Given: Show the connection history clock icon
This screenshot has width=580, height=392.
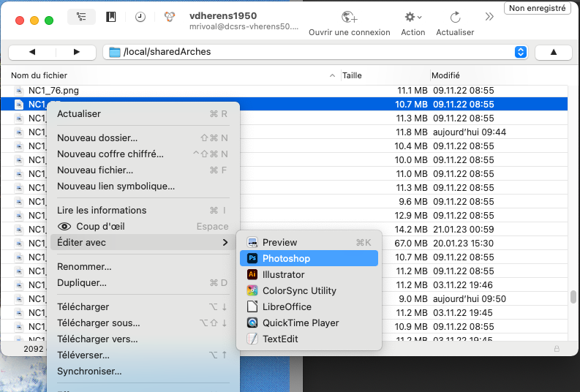Looking at the screenshot, I should 140,18.
